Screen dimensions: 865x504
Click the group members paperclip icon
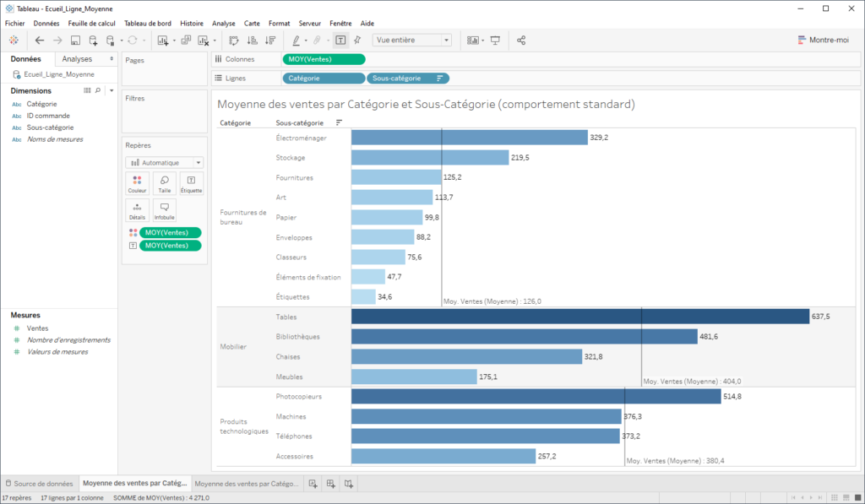coord(318,41)
